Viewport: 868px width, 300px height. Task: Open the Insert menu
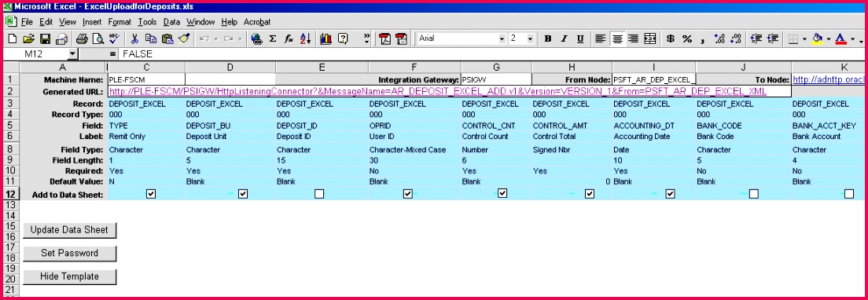(92, 22)
